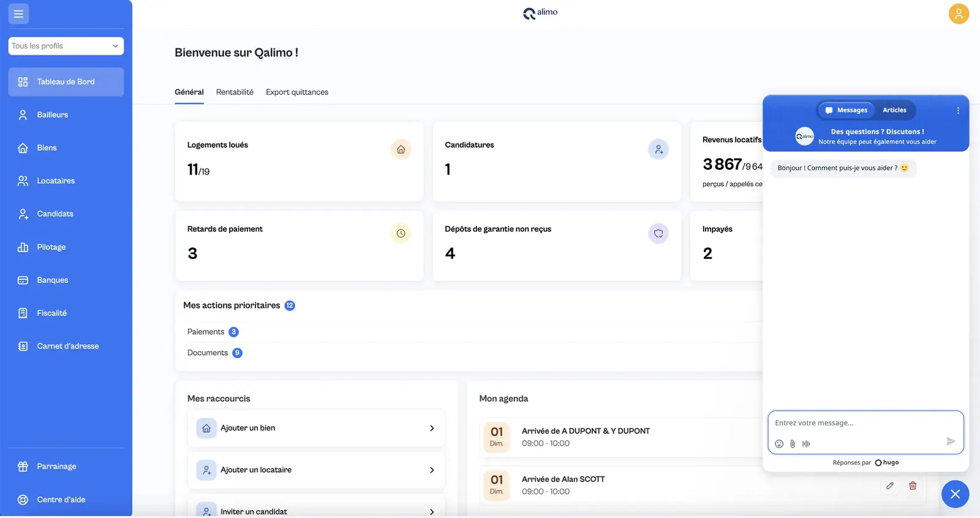
Task: Click the house icon in Logements loués
Action: 401,149
